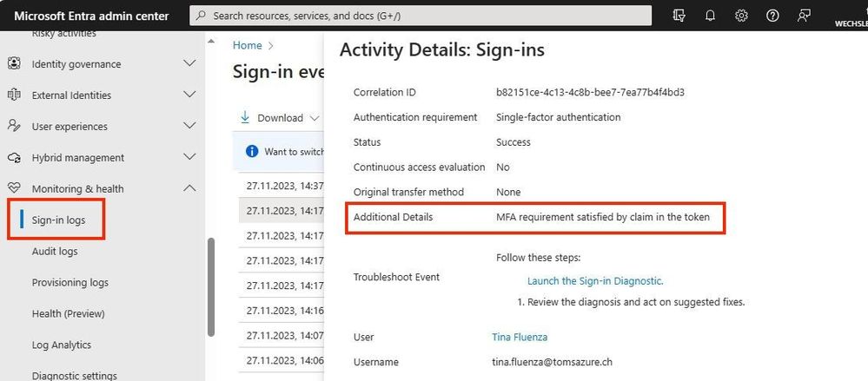Open the notifications bell icon
Image resolution: width=868 pixels, height=381 pixels.
[710, 16]
